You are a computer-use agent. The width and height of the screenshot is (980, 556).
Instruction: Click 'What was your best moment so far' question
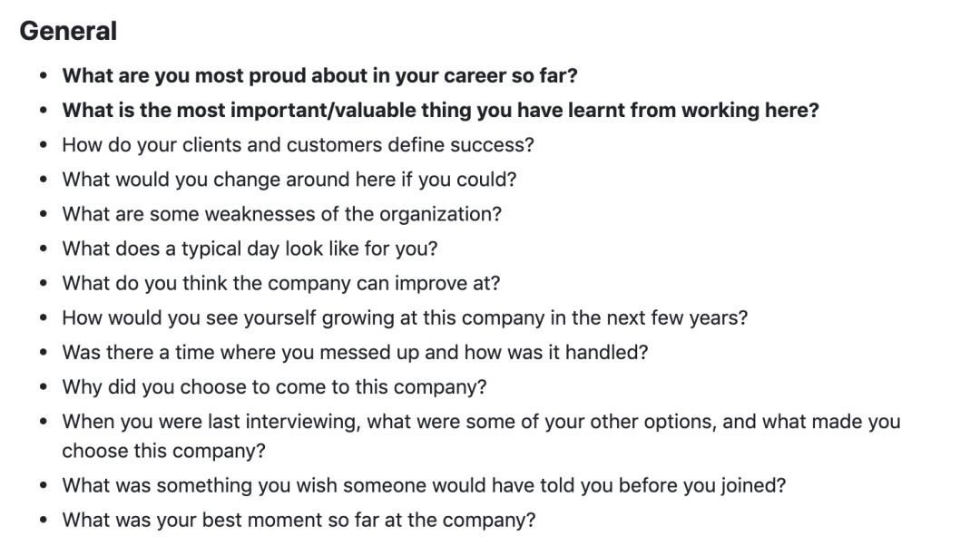(x=299, y=520)
